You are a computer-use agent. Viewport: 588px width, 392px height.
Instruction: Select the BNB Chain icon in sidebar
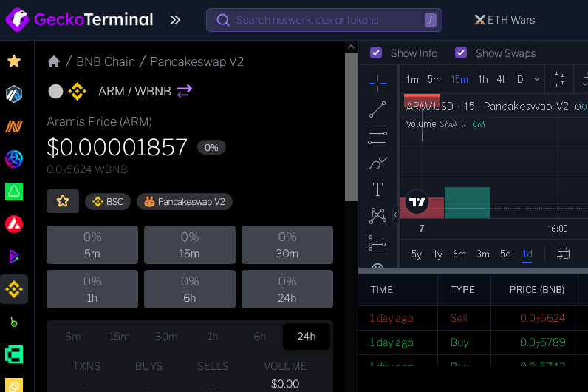pos(14,289)
